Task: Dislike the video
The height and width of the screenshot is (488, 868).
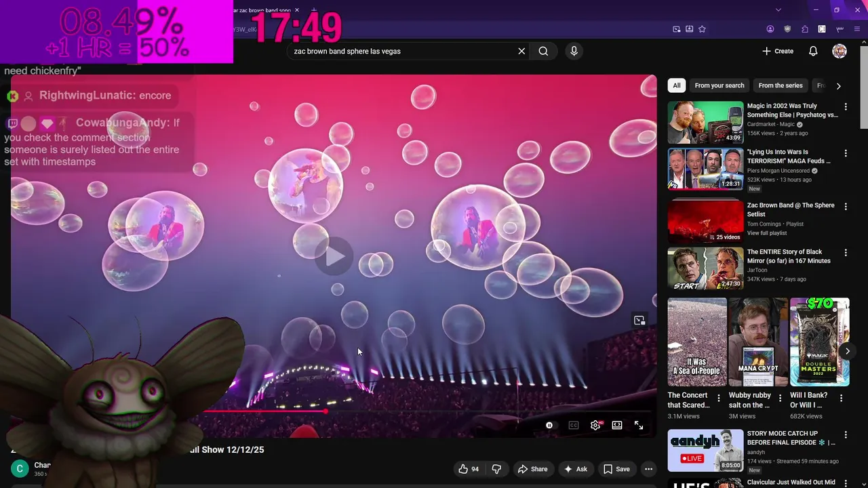Action: click(x=496, y=469)
